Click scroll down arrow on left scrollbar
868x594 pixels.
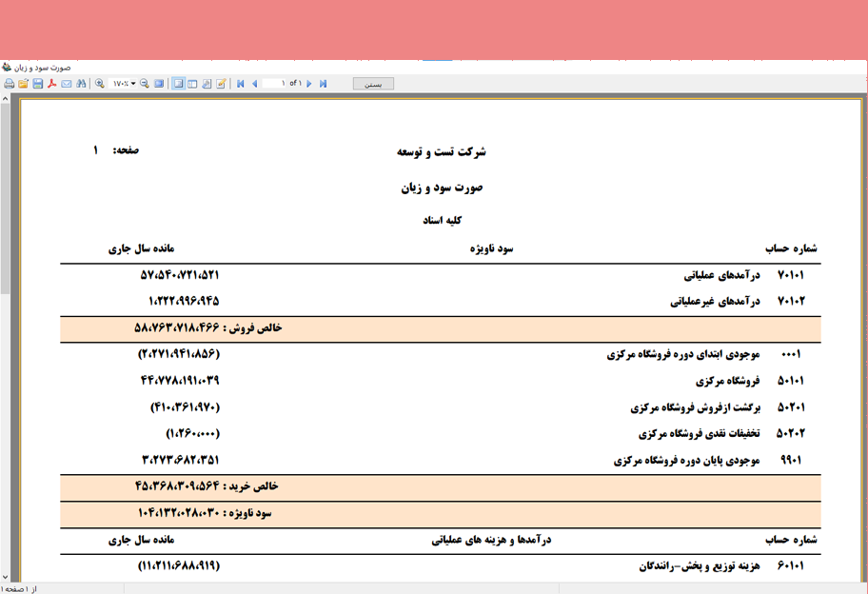click(x=5, y=577)
